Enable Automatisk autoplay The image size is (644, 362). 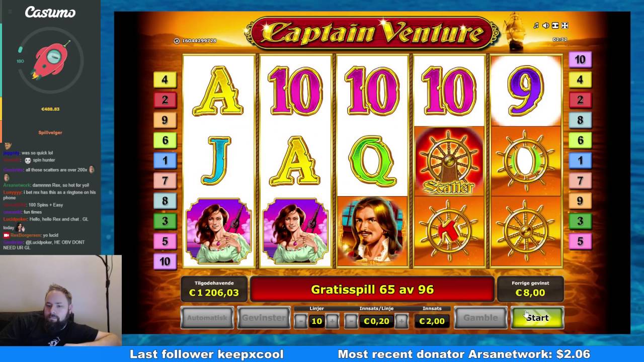(207, 318)
